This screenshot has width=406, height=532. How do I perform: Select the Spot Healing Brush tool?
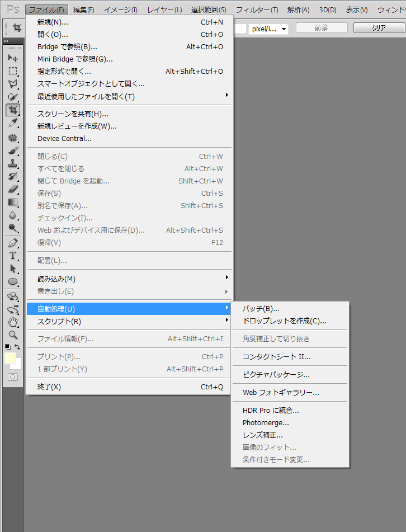click(13, 138)
